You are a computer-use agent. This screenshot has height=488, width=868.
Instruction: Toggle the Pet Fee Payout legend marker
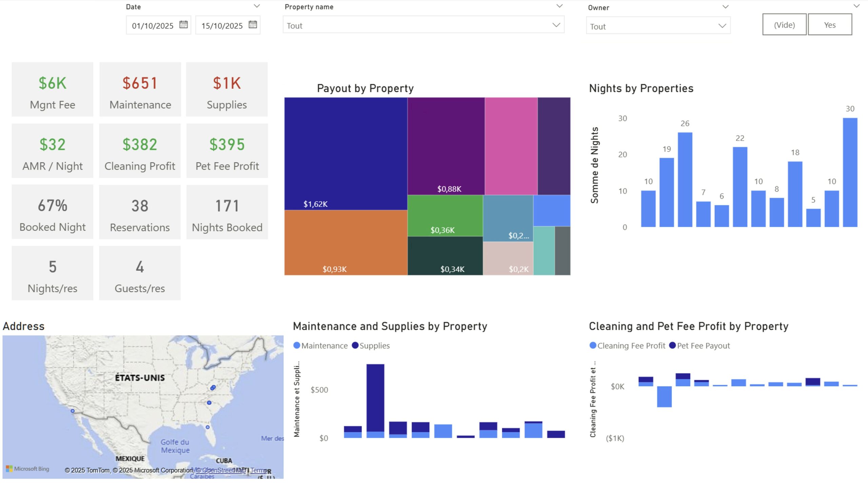point(672,346)
